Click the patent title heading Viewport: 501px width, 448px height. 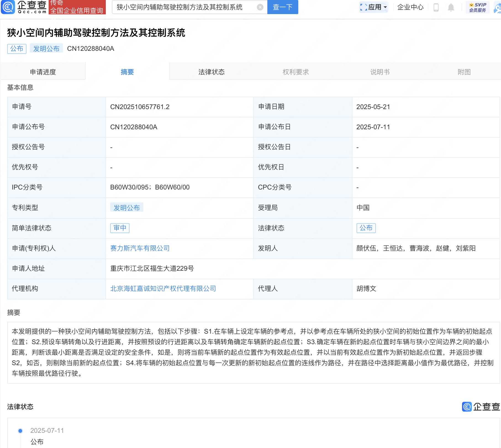point(96,33)
